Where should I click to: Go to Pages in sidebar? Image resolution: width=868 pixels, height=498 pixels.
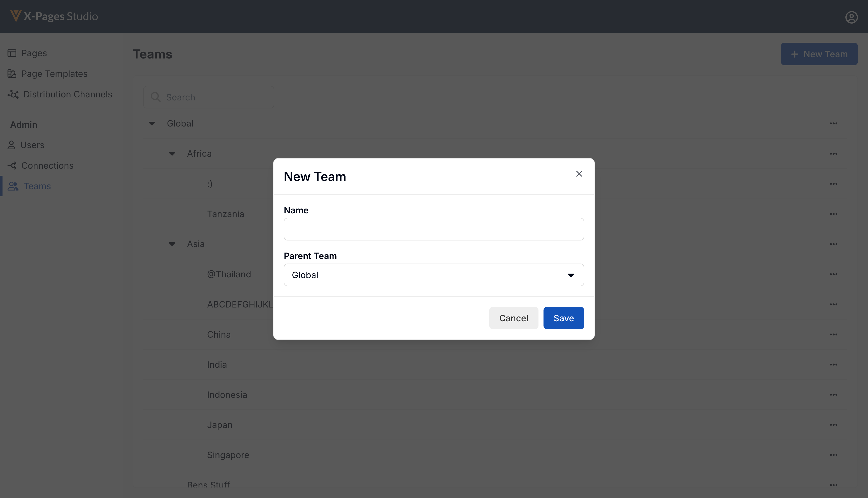(34, 53)
